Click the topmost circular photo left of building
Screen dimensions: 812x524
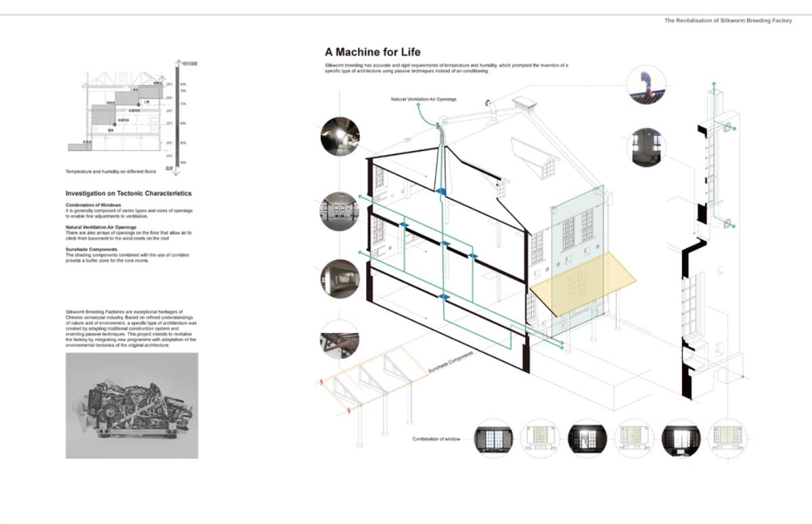click(340, 137)
